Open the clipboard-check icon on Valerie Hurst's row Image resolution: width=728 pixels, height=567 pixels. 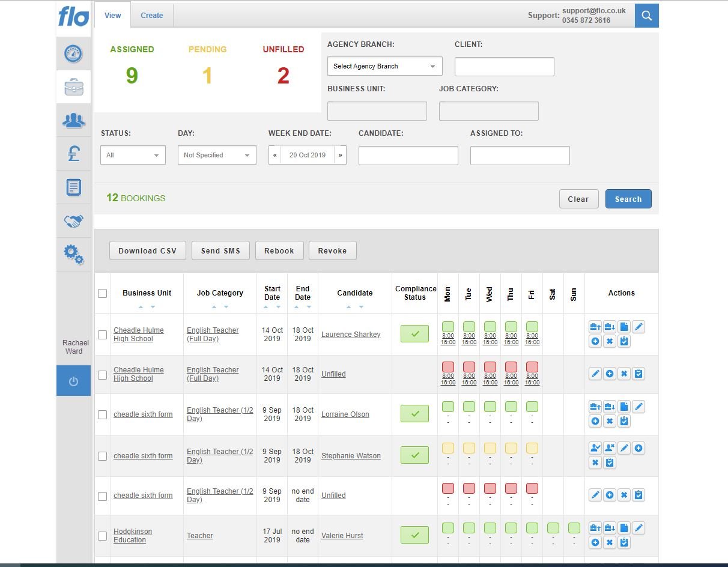pos(623,542)
